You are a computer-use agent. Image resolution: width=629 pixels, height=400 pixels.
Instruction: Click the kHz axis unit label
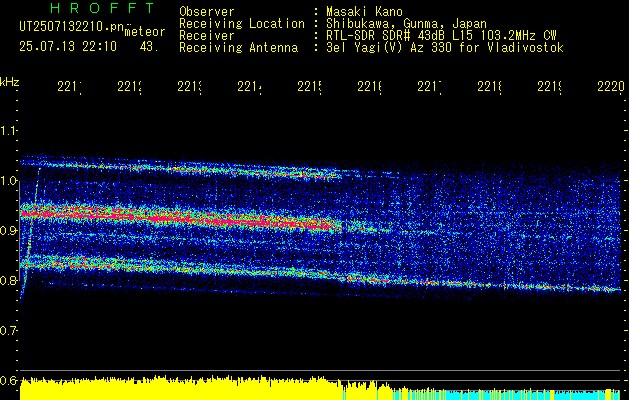pyautogui.click(x=9, y=83)
